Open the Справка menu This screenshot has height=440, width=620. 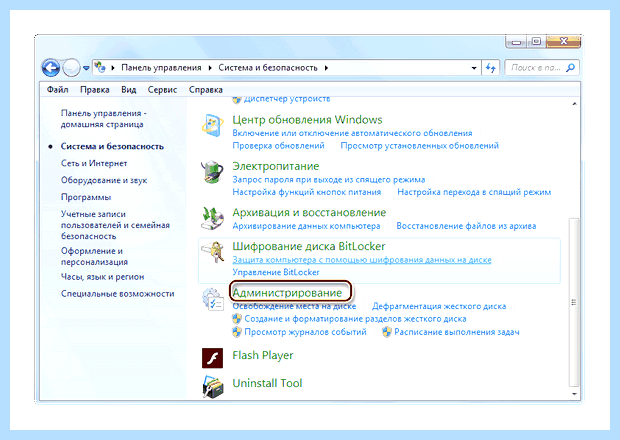[206, 90]
